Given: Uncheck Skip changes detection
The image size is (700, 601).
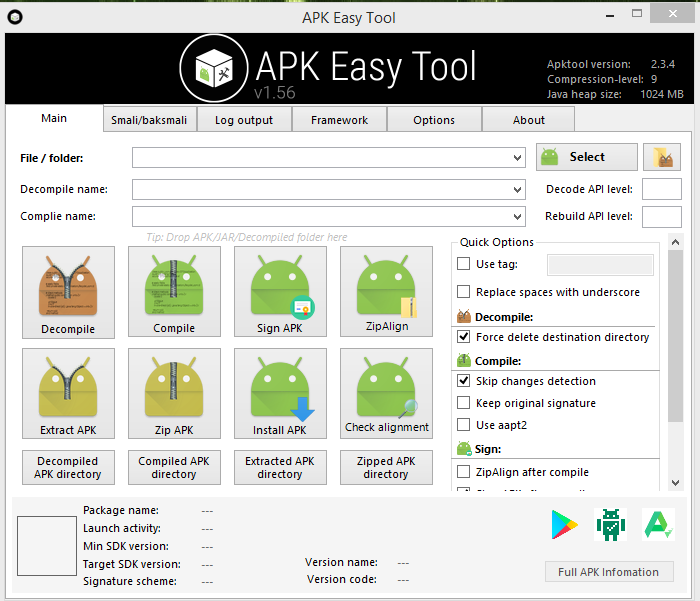Looking at the screenshot, I should [463, 380].
